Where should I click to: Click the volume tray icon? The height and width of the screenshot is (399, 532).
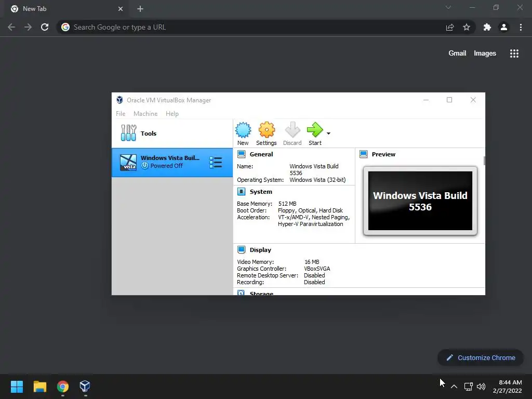click(x=481, y=387)
